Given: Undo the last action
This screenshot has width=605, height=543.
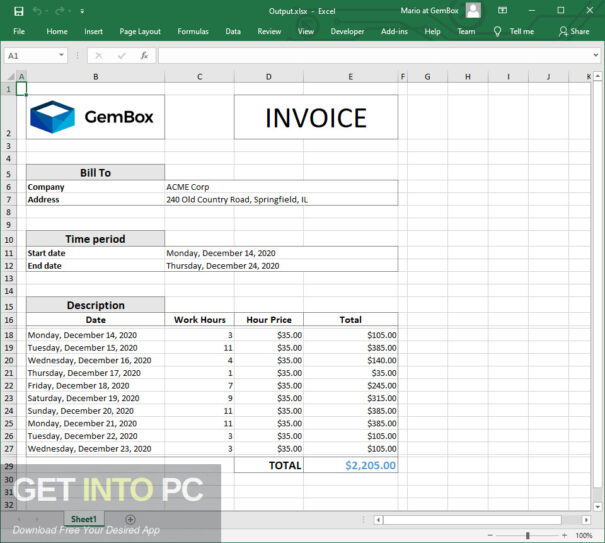Looking at the screenshot, I should (37, 11).
